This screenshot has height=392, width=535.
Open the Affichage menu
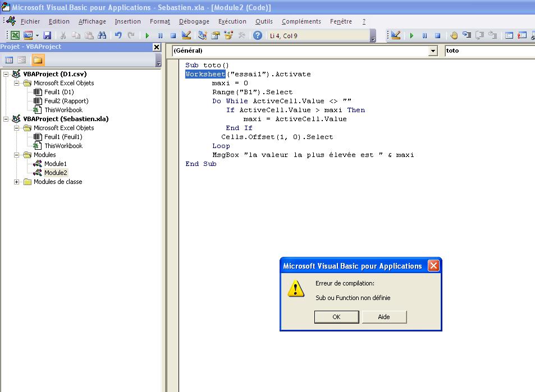pyautogui.click(x=92, y=21)
